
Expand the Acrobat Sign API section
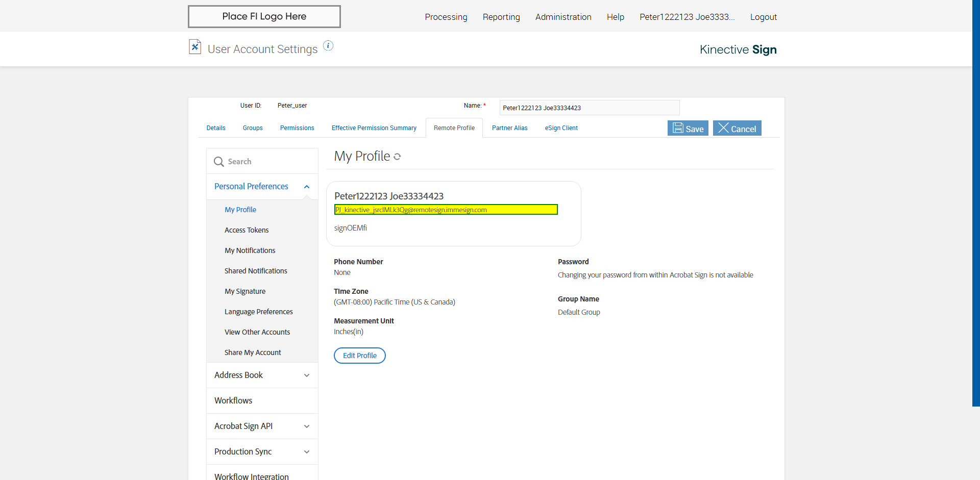click(307, 426)
